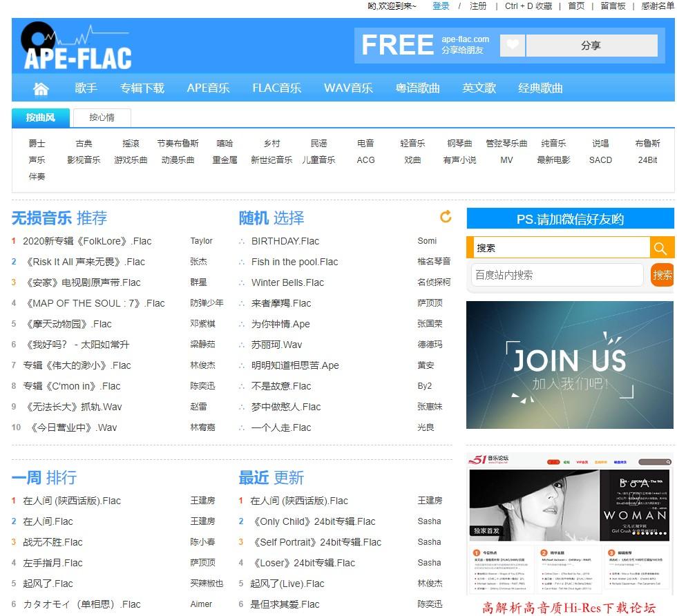The height and width of the screenshot is (616, 677).
Task: Click the orange refresh icon beside 随机选择
Action: [446, 217]
